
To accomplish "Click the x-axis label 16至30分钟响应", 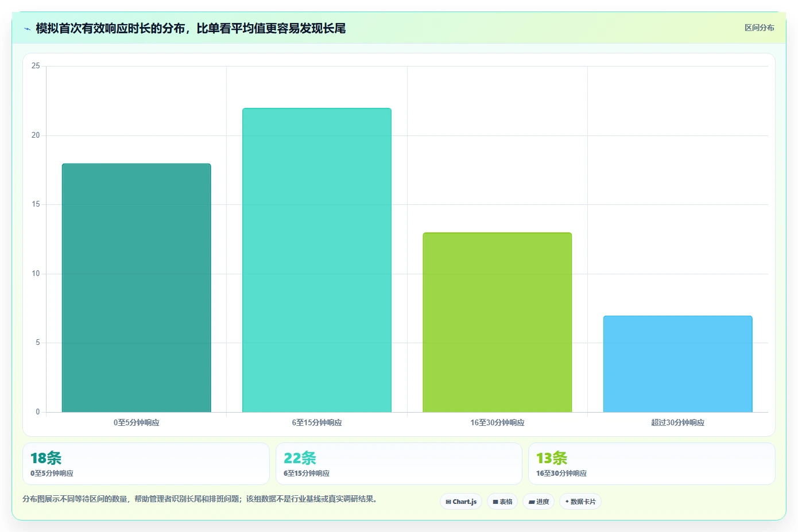I will (x=497, y=422).
